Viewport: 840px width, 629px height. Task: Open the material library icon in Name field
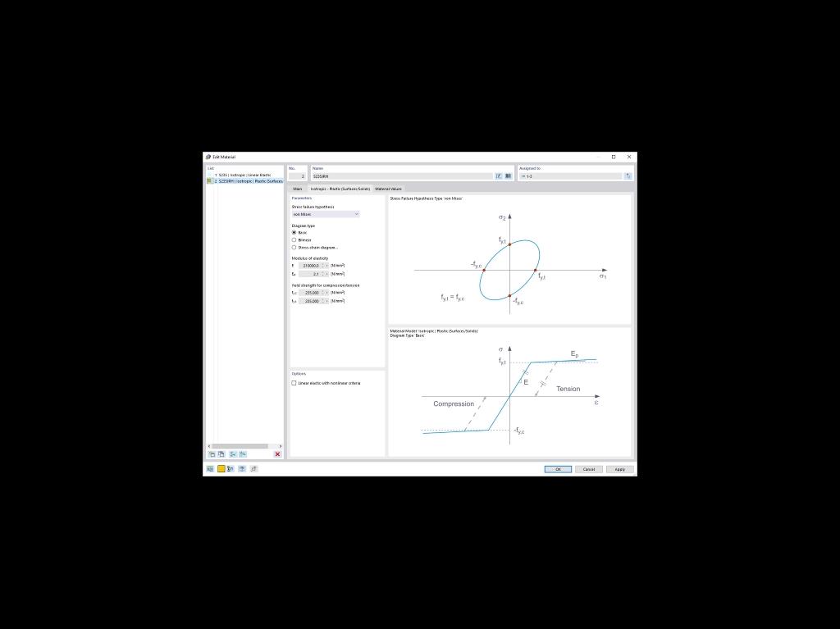coord(508,175)
